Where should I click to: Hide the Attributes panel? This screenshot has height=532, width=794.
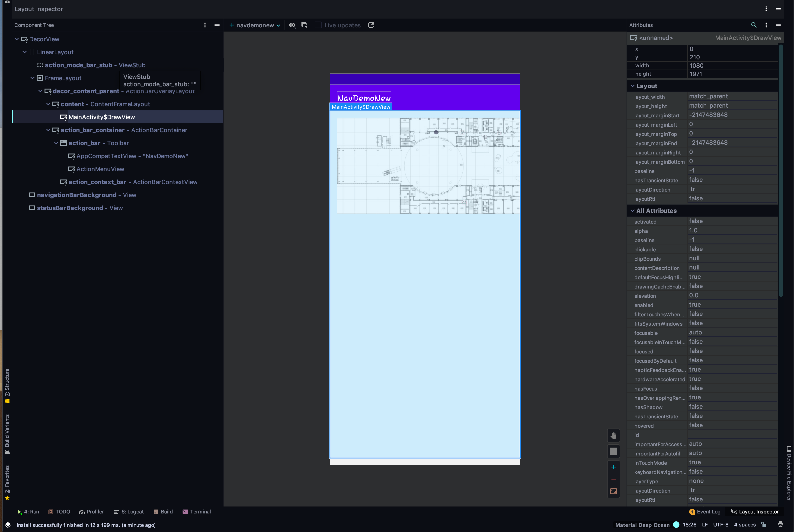tap(778, 25)
